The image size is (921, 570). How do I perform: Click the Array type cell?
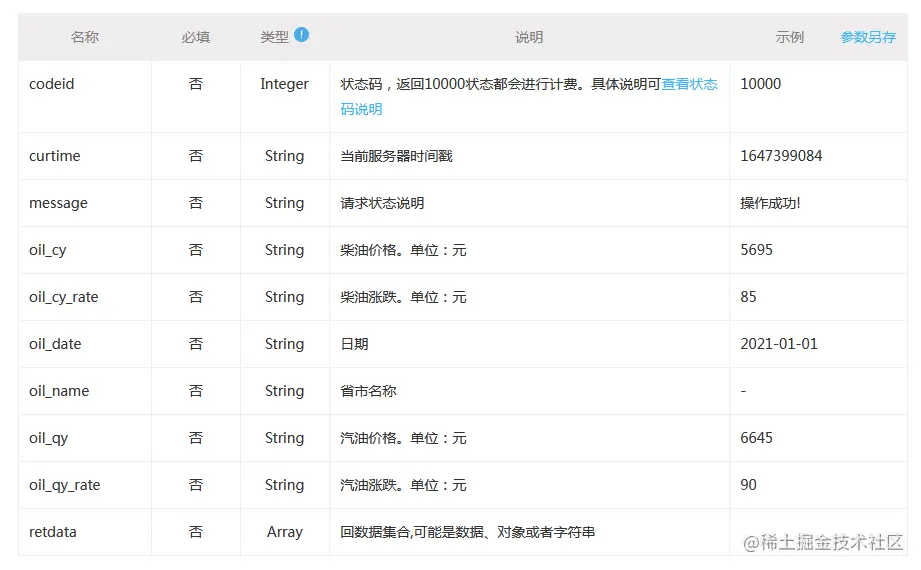pos(284,532)
